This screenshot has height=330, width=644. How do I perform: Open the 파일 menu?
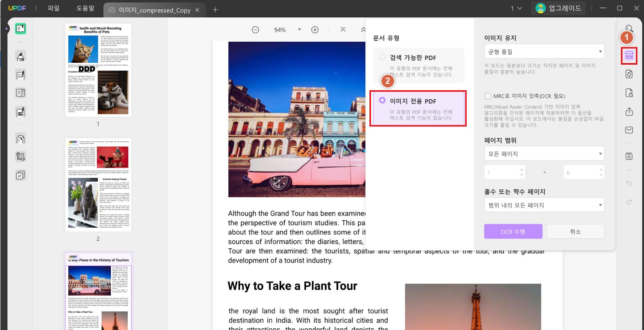tap(54, 8)
